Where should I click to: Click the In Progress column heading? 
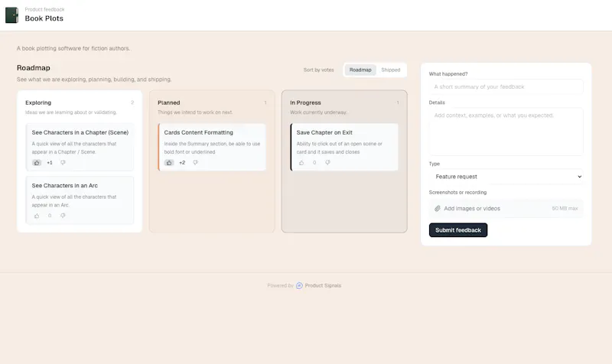click(305, 102)
